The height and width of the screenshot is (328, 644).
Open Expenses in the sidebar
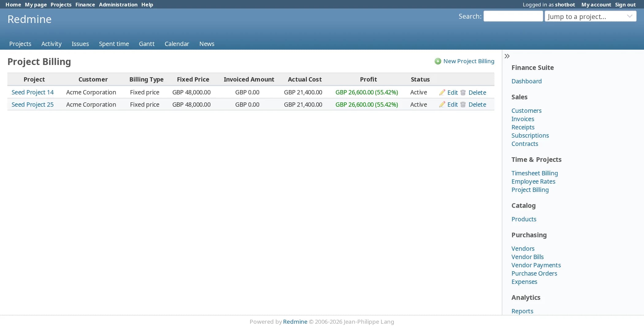(x=524, y=282)
